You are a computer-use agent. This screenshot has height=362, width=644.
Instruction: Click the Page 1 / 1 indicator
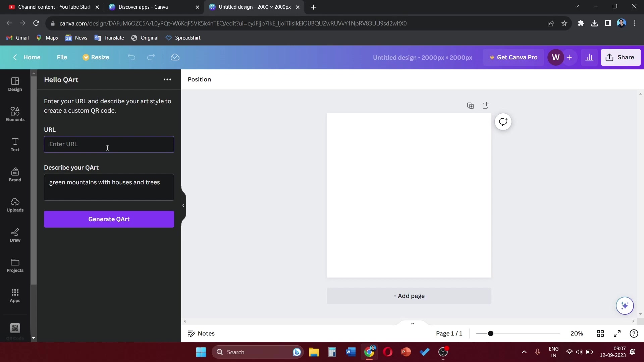(x=449, y=334)
